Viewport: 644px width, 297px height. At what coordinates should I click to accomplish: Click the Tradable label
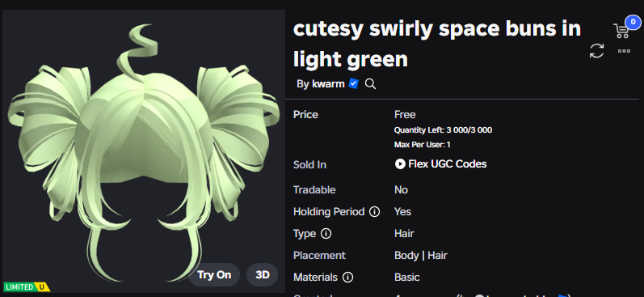click(x=314, y=190)
